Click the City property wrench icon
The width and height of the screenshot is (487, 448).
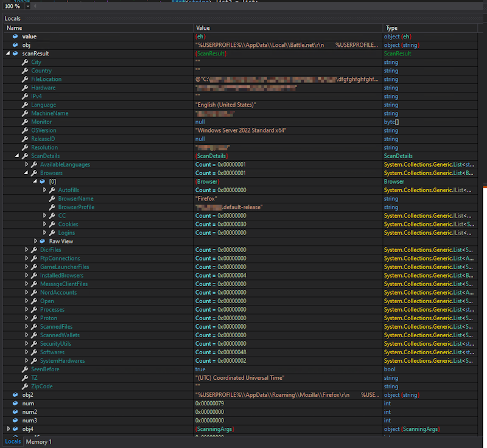click(x=25, y=62)
